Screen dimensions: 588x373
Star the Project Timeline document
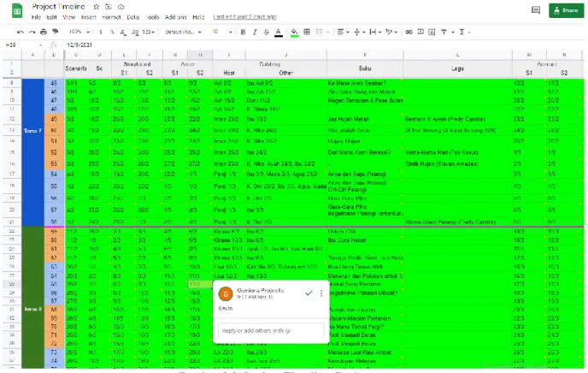tap(97, 7)
